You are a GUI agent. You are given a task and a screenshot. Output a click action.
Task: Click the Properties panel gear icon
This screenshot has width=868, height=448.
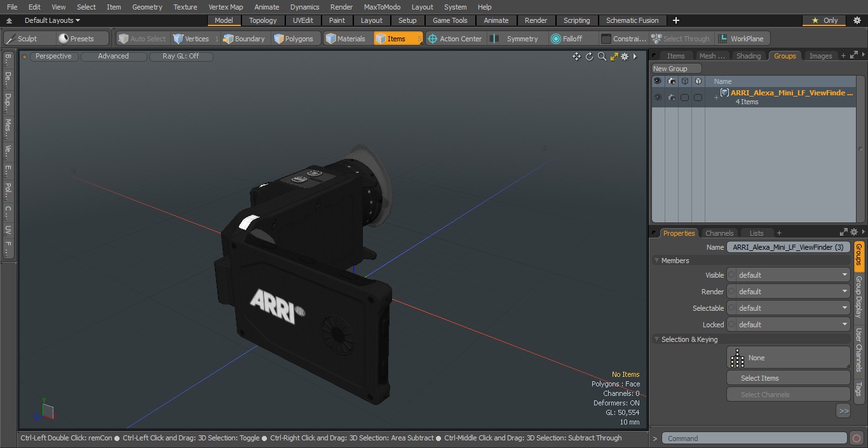point(854,233)
